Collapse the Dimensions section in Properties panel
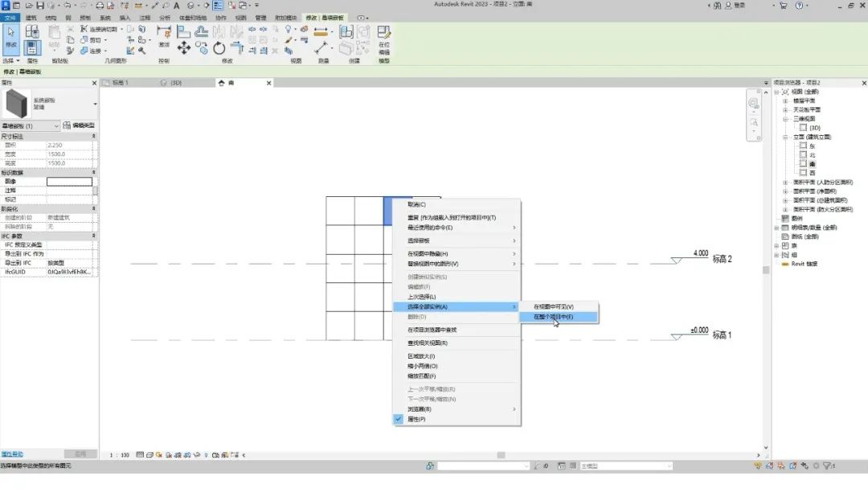The width and height of the screenshot is (868, 489). pyautogui.click(x=94, y=137)
